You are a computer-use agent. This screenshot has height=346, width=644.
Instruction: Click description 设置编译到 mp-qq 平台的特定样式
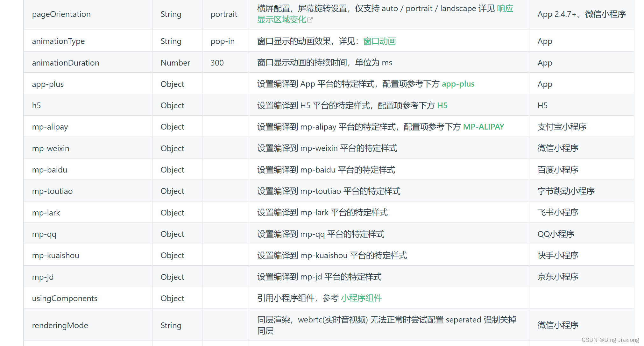[x=321, y=234]
